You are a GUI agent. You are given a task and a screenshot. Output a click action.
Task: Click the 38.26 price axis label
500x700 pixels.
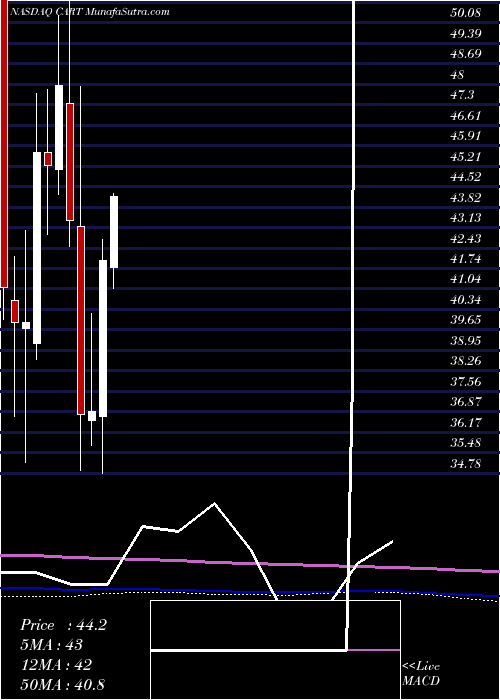pyautogui.click(x=465, y=361)
